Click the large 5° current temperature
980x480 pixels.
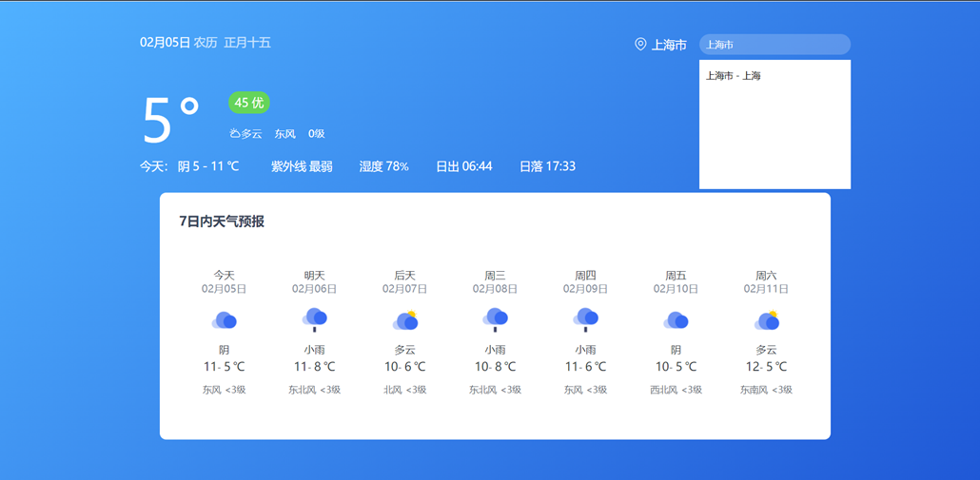171,121
